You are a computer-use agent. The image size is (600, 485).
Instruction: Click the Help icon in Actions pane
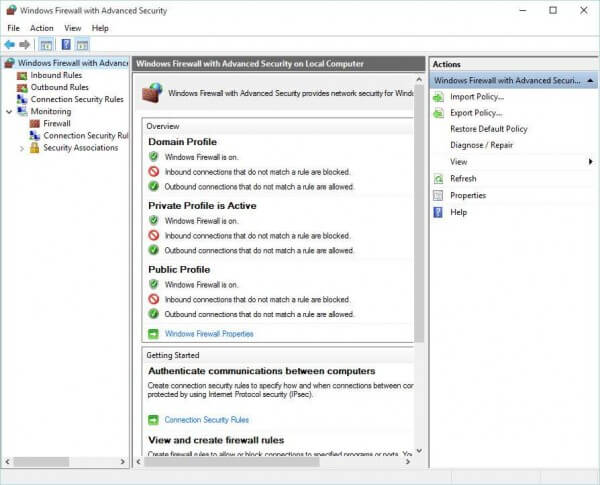point(438,212)
